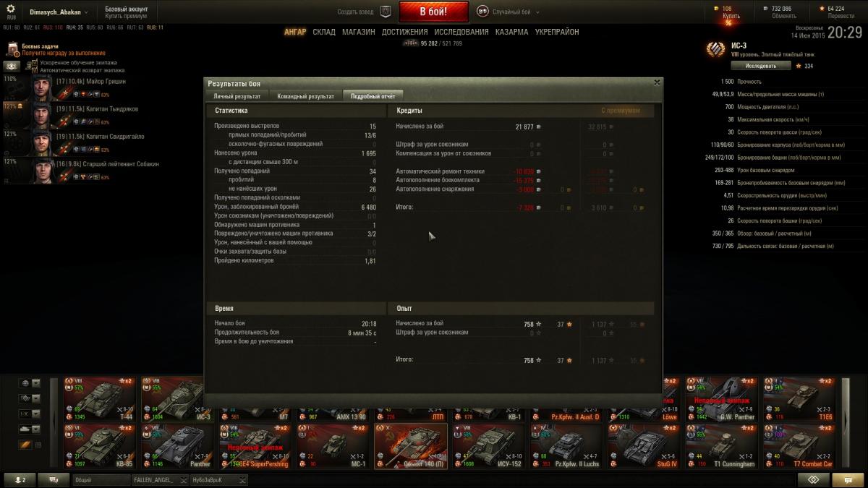
Task: Click the ИС-3 elite status badge icon
Action: (715, 49)
